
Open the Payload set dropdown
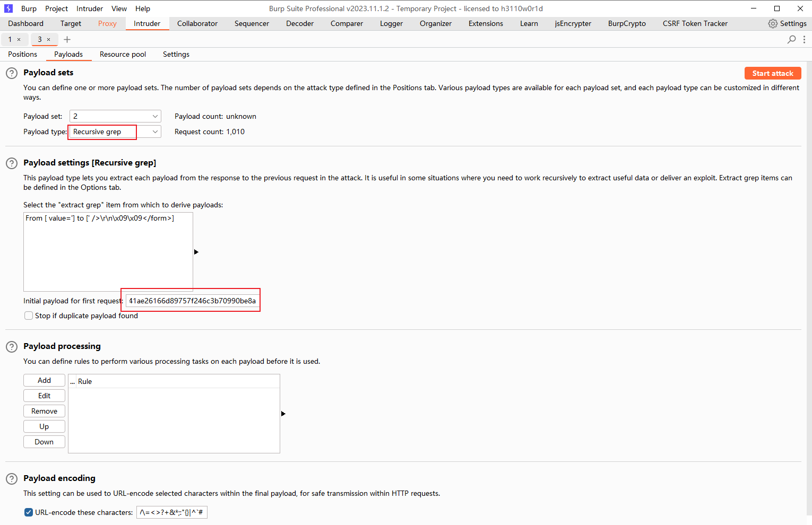pyautogui.click(x=115, y=116)
